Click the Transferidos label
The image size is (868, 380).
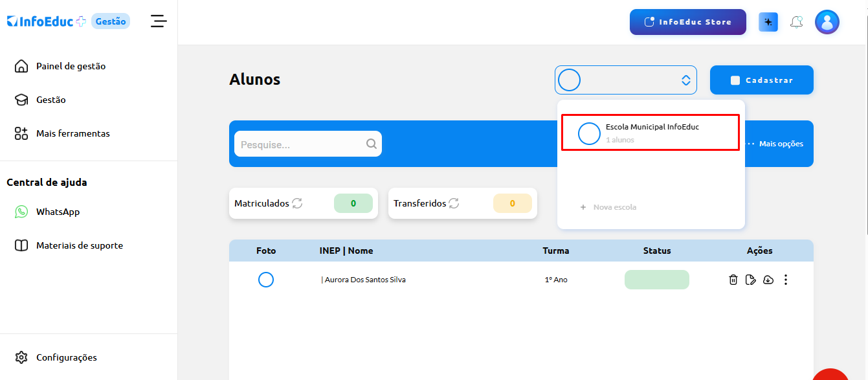419,203
